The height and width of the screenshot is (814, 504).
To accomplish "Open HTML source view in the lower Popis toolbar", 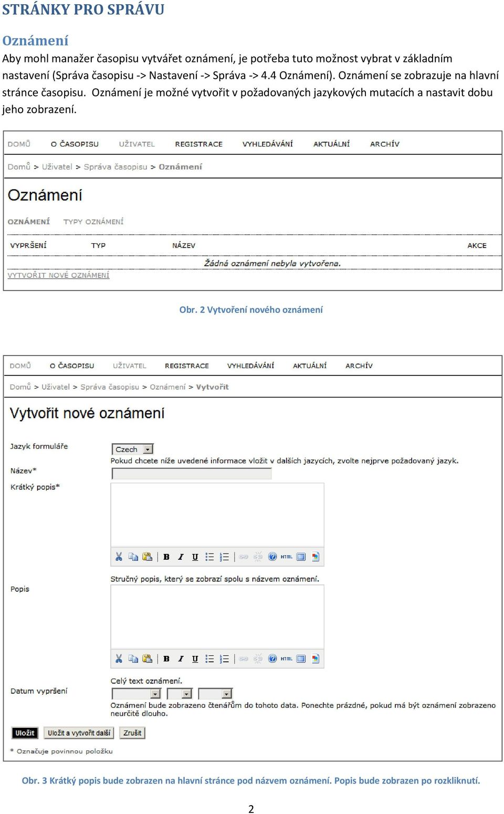I will click(287, 659).
